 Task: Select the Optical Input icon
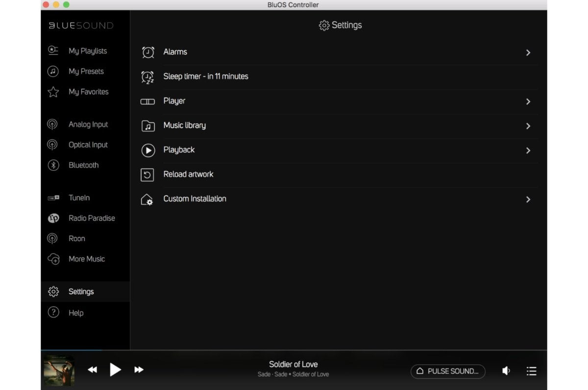click(52, 145)
